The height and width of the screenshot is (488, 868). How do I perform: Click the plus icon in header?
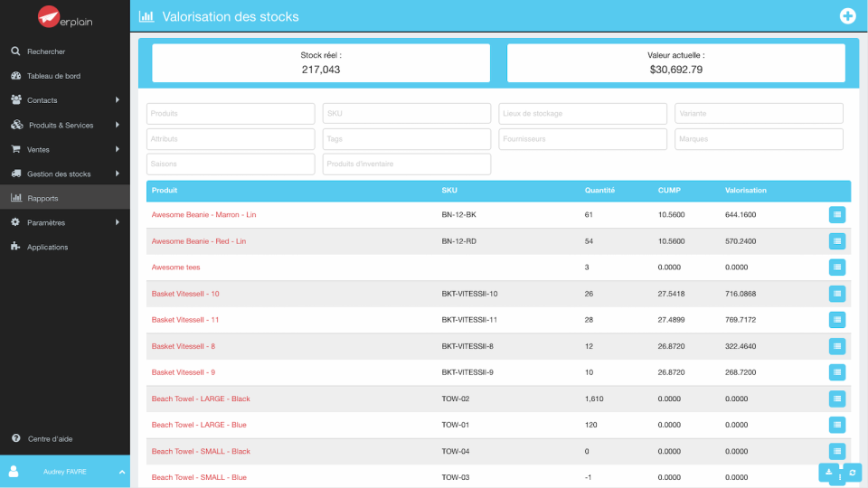[x=847, y=16]
